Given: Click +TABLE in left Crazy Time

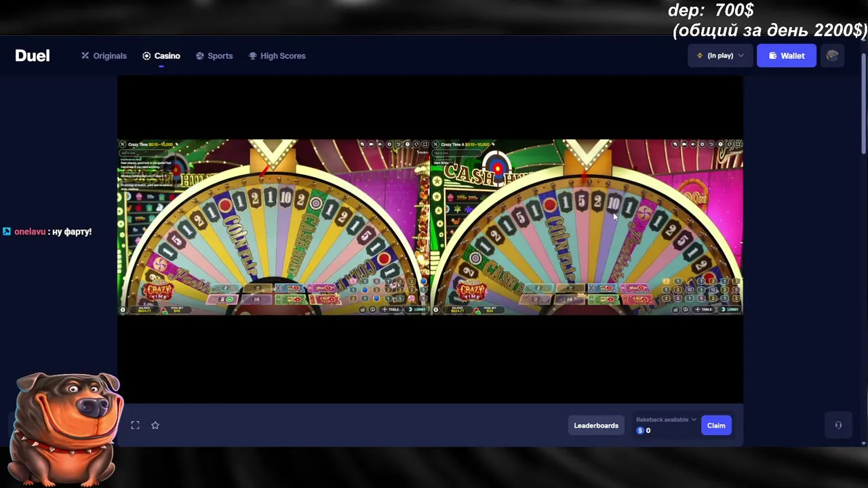Looking at the screenshot, I should tap(391, 310).
